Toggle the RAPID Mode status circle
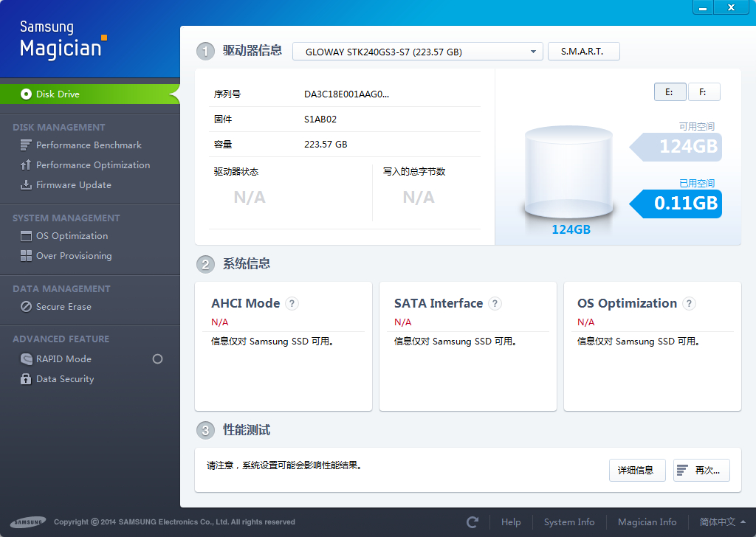 click(x=158, y=358)
